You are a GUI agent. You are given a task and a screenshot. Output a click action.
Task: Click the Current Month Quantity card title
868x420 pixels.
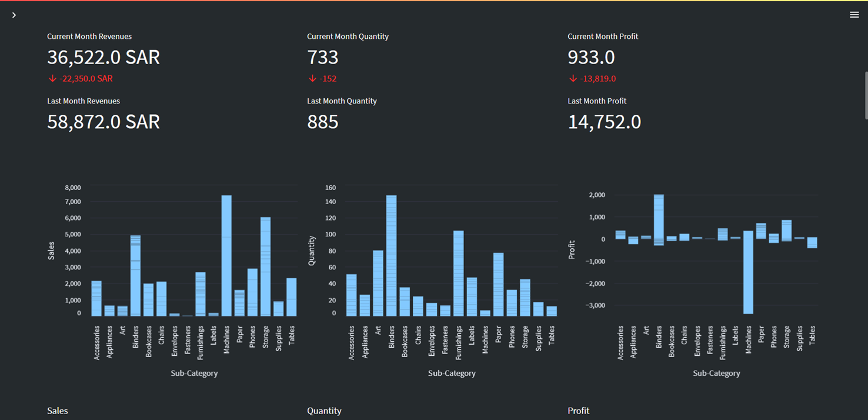[x=348, y=36]
